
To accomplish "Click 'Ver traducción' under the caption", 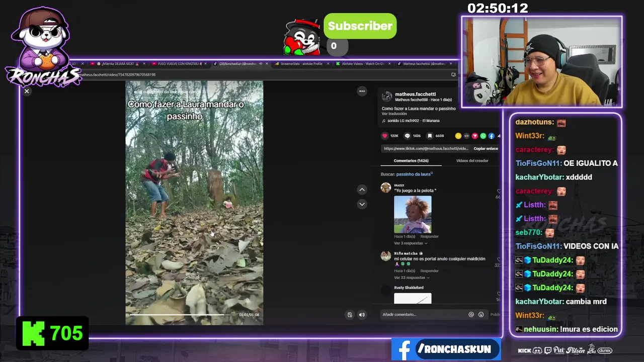I will click(394, 114).
